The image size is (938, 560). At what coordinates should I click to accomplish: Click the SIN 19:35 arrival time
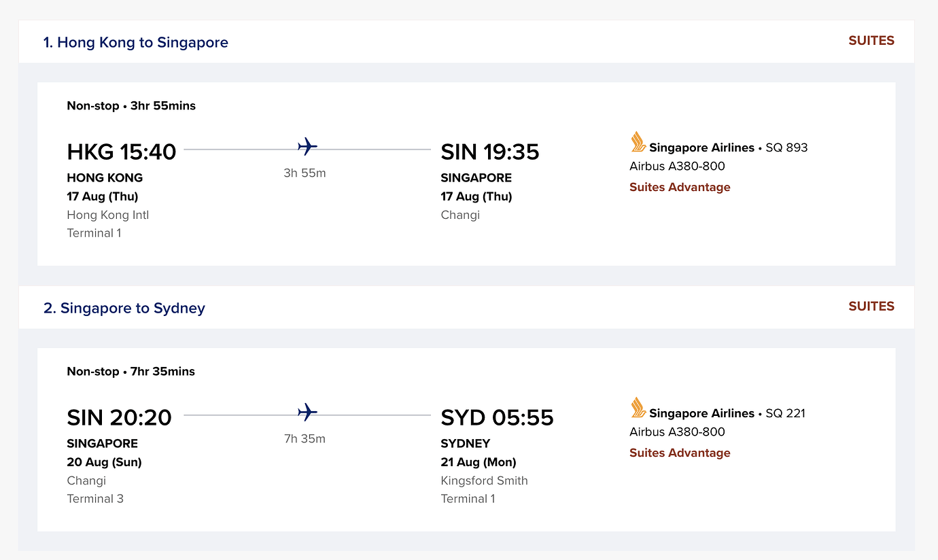click(490, 152)
